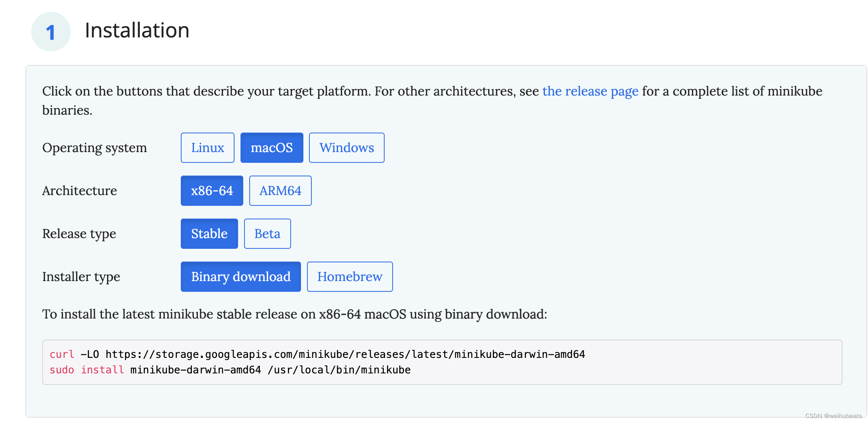Click the Installer type label
Image resolution: width=868 pixels, height=422 pixels.
point(81,277)
